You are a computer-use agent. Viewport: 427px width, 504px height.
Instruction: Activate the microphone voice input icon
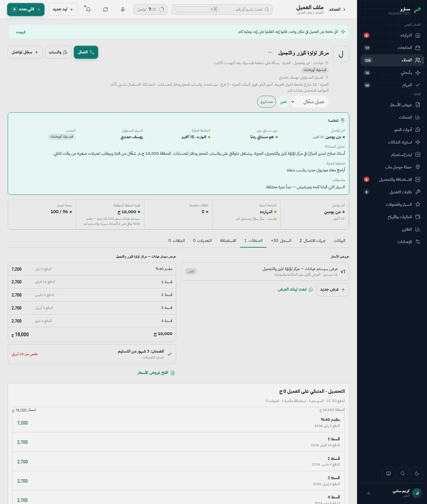[123, 9]
